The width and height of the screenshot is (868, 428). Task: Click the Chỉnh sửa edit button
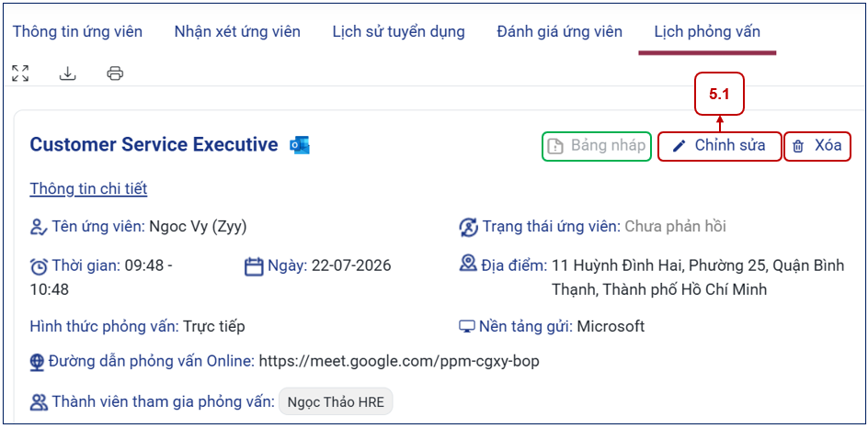(720, 146)
